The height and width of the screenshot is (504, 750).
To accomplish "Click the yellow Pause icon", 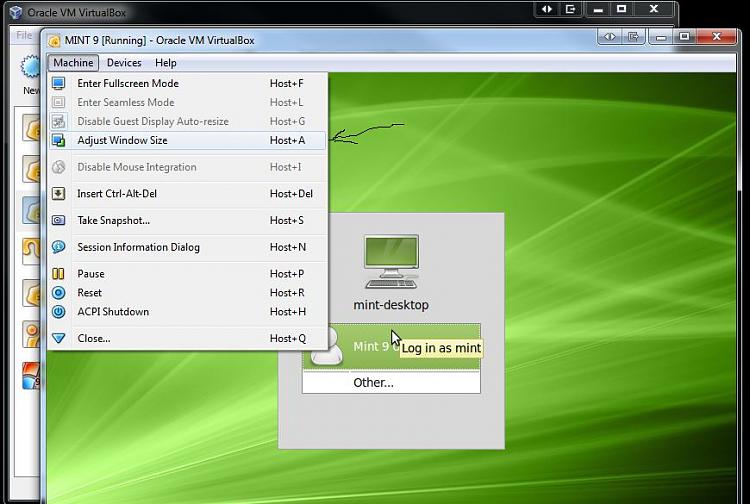I will [x=58, y=274].
